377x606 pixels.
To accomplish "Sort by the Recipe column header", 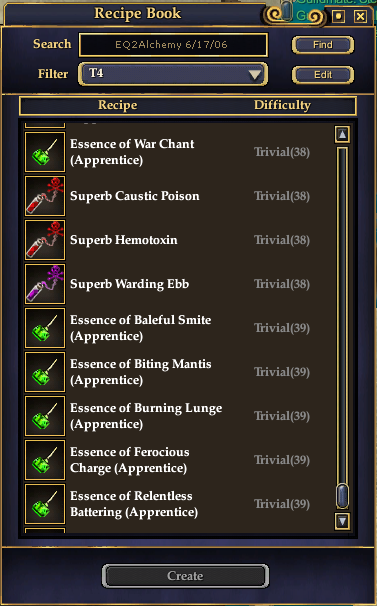I will point(118,105).
